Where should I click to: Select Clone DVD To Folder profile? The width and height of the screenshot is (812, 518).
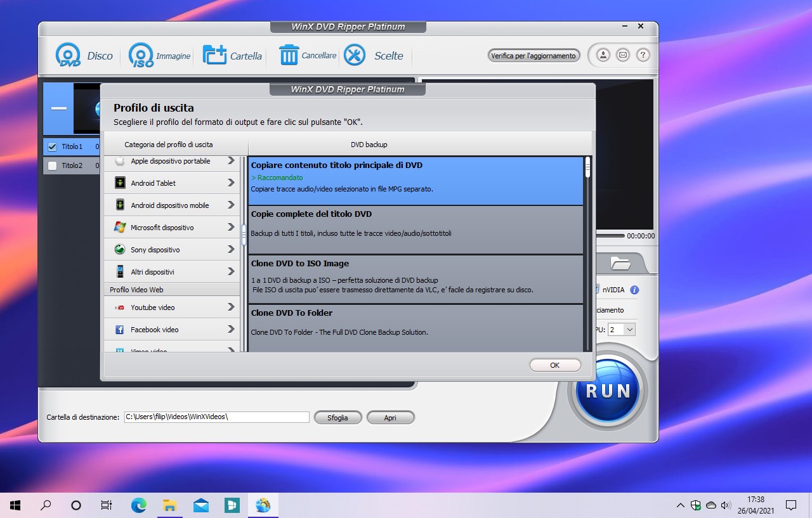(416, 328)
